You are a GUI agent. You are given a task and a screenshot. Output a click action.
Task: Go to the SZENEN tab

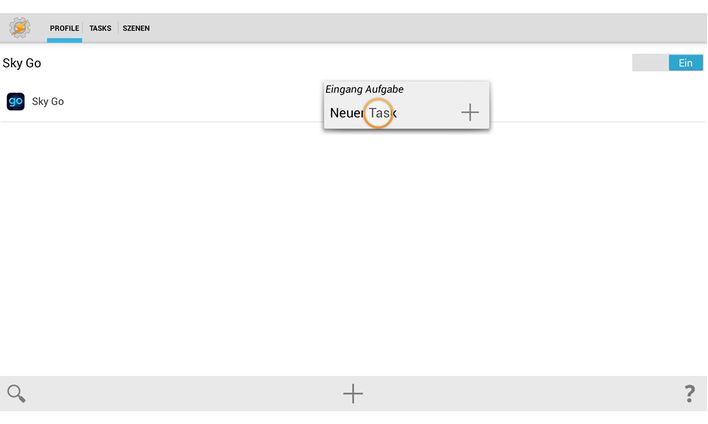point(136,28)
